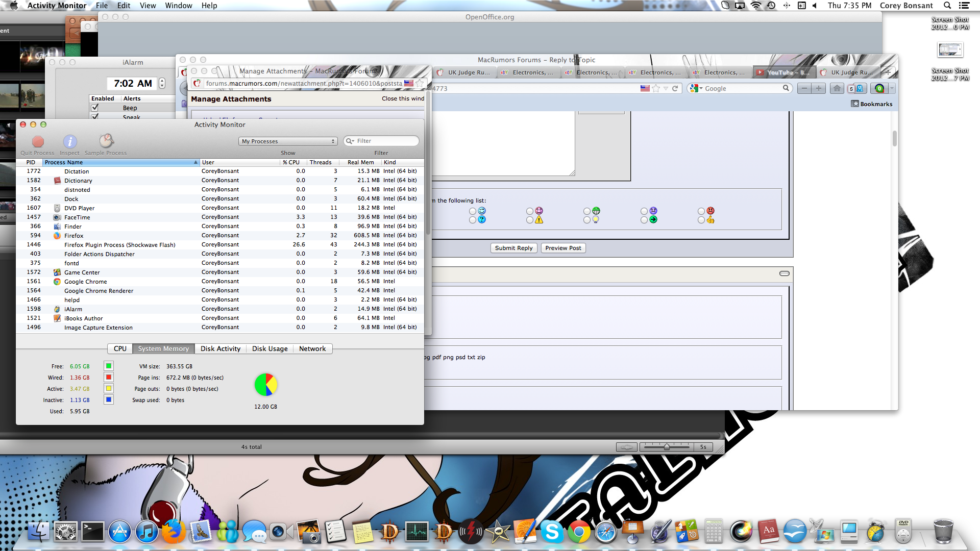This screenshot has height=551, width=980.
Task: Click Firefox home button
Action: 837,88
